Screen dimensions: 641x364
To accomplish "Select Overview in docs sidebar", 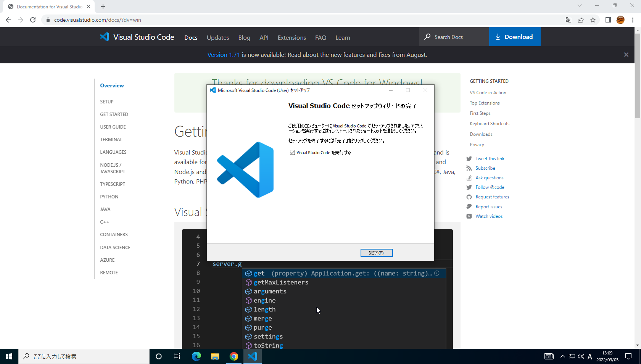I will point(112,85).
